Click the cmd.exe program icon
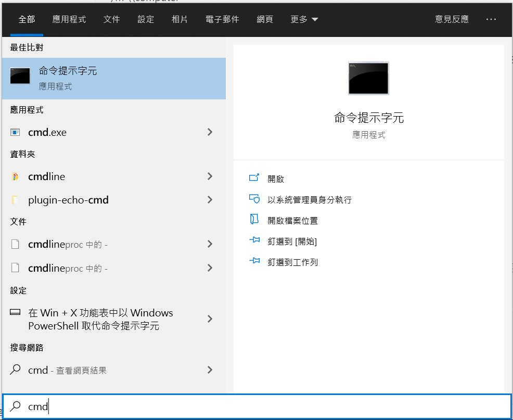 click(x=15, y=132)
